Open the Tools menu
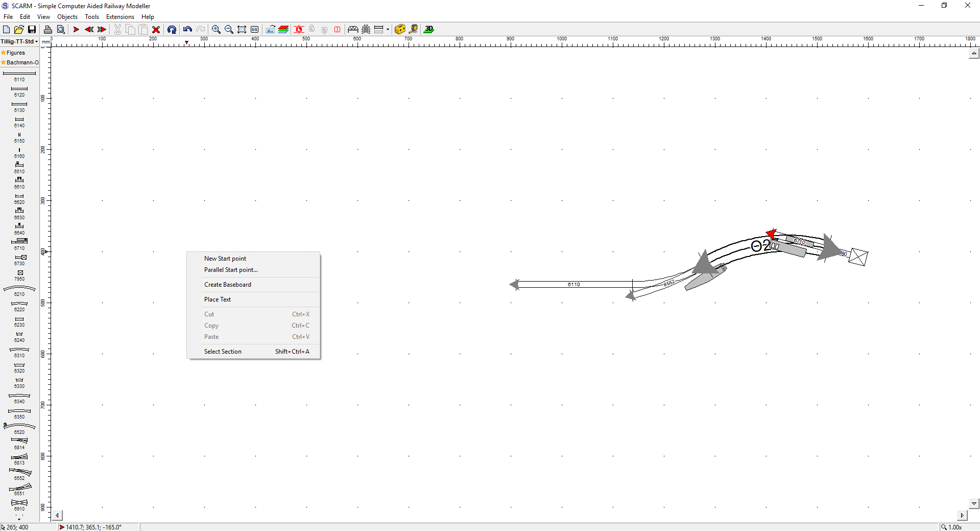This screenshot has width=980, height=531. click(x=92, y=17)
